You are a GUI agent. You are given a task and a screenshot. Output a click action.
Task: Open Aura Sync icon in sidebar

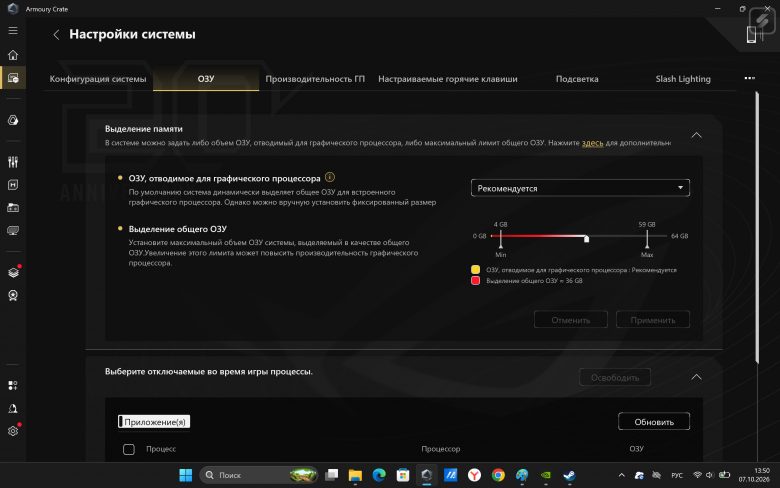pos(13,120)
